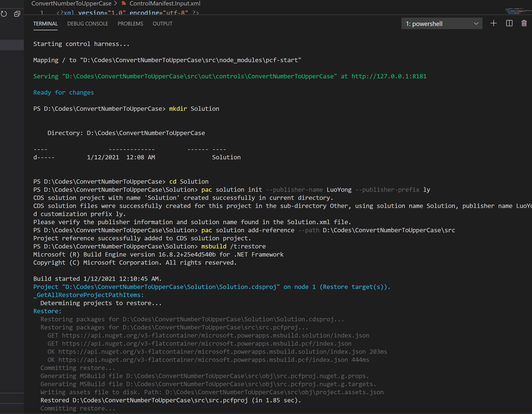The height and width of the screenshot is (414, 532).
Task: Click 'pac solution init' command text
Action: click(x=232, y=190)
